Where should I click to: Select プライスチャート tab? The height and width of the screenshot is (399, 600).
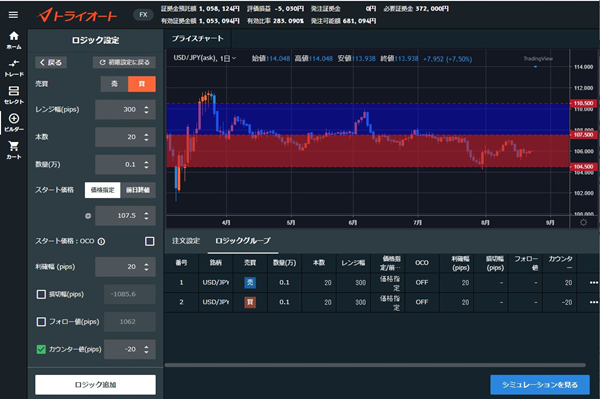click(197, 39)
